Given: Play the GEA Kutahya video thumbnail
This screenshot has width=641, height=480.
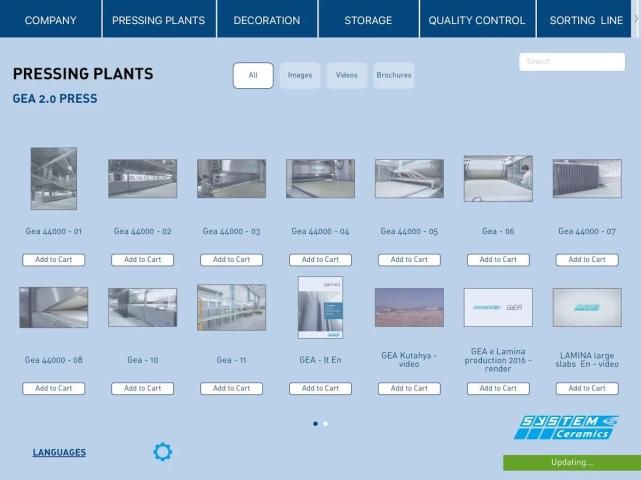Looking at the screenshot, I should pos(409,307).
